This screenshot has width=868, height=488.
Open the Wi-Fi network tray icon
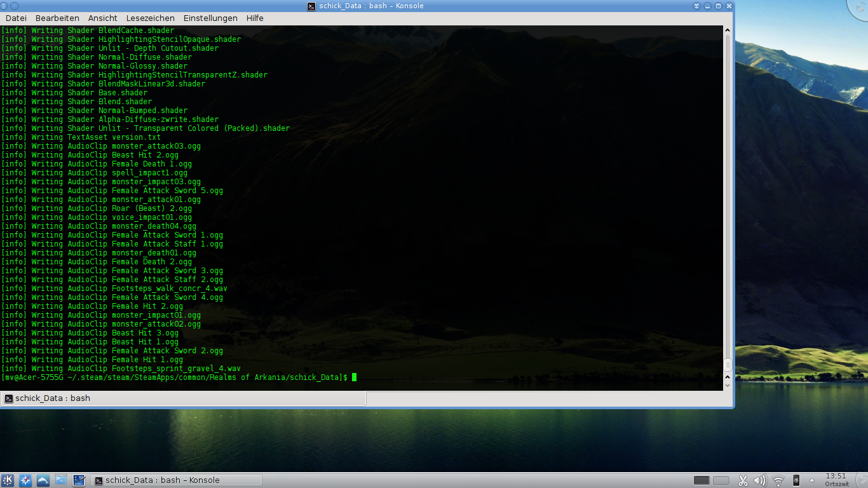tap(778, 480)
